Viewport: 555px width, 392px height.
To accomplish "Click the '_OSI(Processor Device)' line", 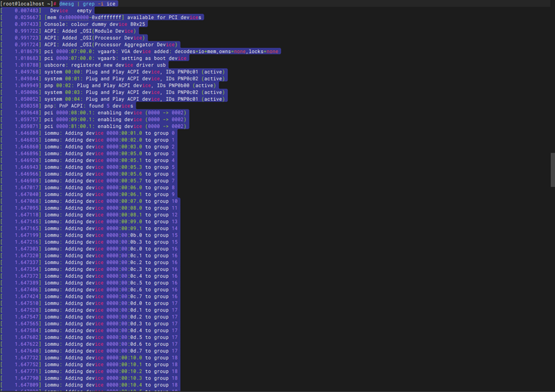I will point(74,38).
